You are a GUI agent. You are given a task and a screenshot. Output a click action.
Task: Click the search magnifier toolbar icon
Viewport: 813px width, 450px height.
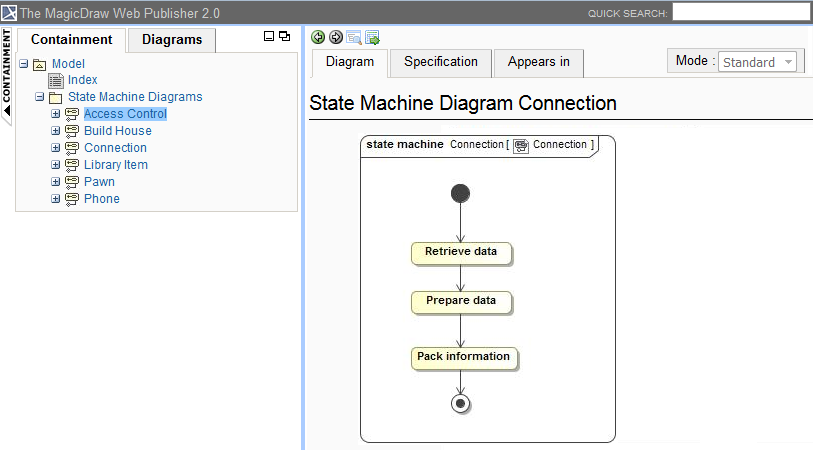(354, 37)
